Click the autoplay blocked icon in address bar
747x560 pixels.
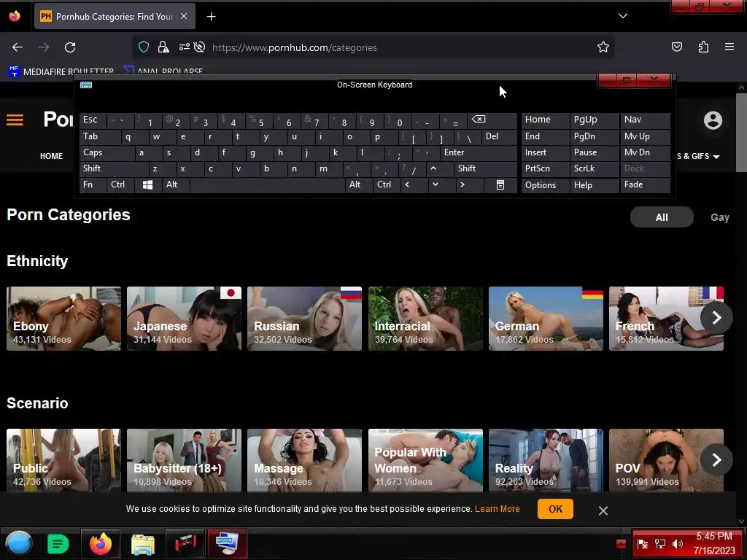tap(200, 47)
